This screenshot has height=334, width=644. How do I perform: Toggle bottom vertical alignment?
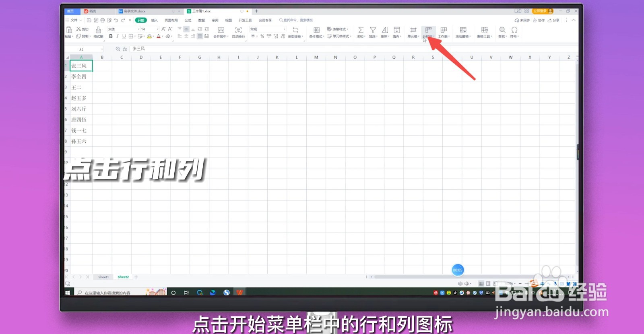[193, 29]
